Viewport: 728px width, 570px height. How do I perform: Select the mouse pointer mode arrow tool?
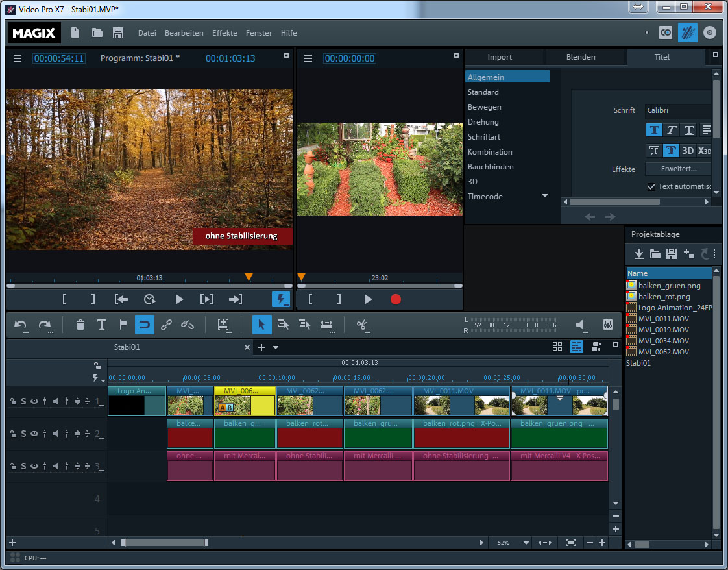click(261, 325)
